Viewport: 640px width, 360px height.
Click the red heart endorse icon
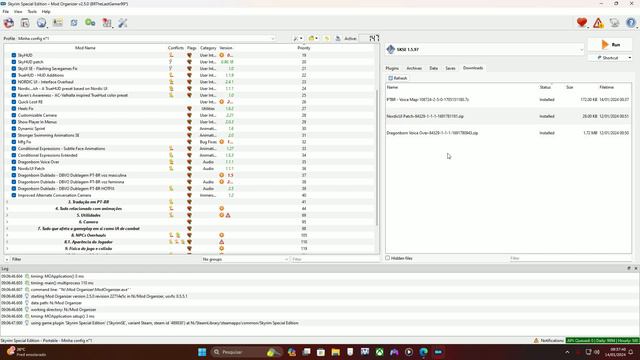coord(582,23)
